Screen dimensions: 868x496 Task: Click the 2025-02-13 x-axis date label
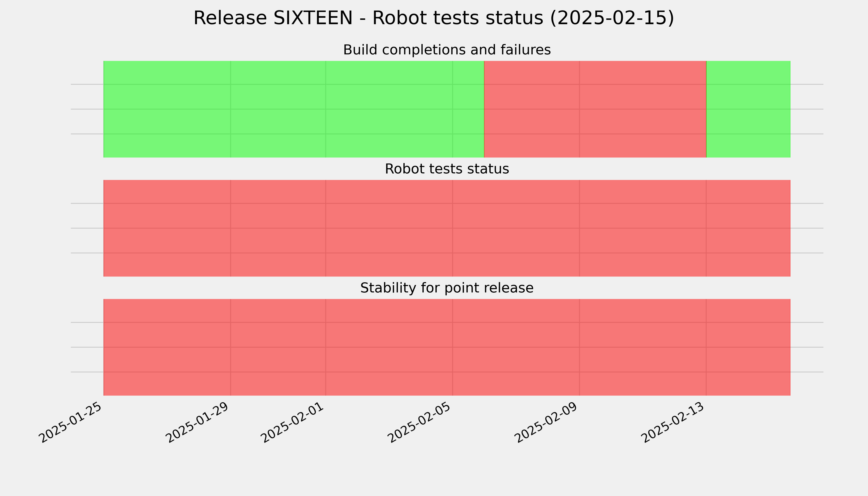pyautogui.click(x=673, y=423)
